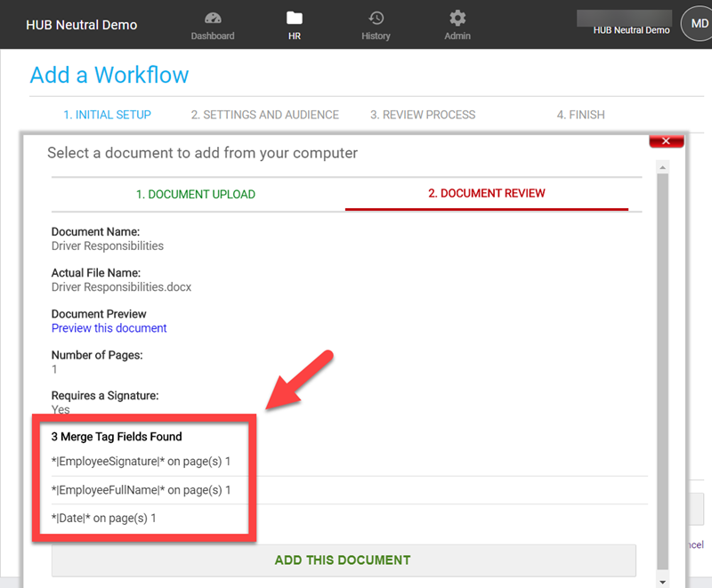Screen dimensions: 712x588
Task: Click the HR folder icon
Action: (295, 19)
